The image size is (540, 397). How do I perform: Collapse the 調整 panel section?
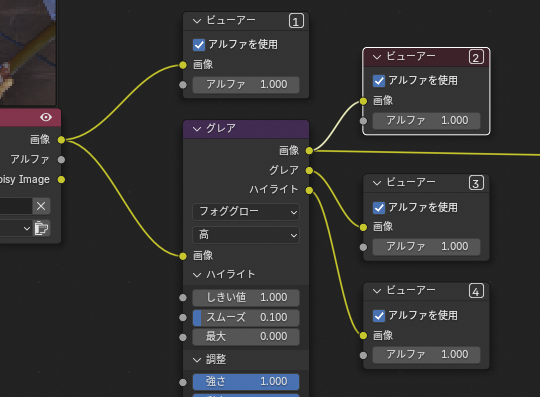pos(197,360)
